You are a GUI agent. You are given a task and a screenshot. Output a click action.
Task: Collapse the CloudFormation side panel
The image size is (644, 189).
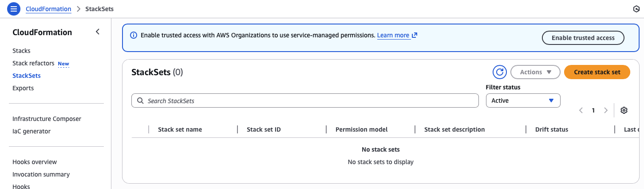pos(98,32)
